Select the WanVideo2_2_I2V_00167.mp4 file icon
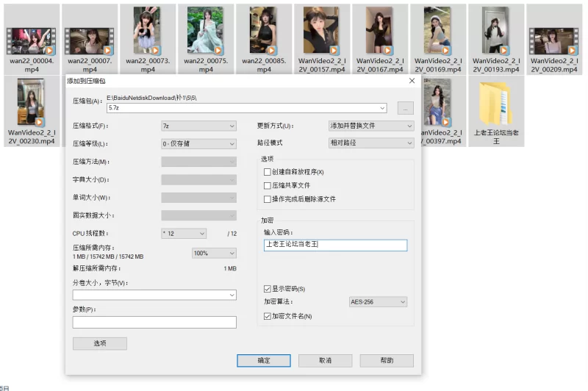The image size is (588, 391). (x=379, y=31)
